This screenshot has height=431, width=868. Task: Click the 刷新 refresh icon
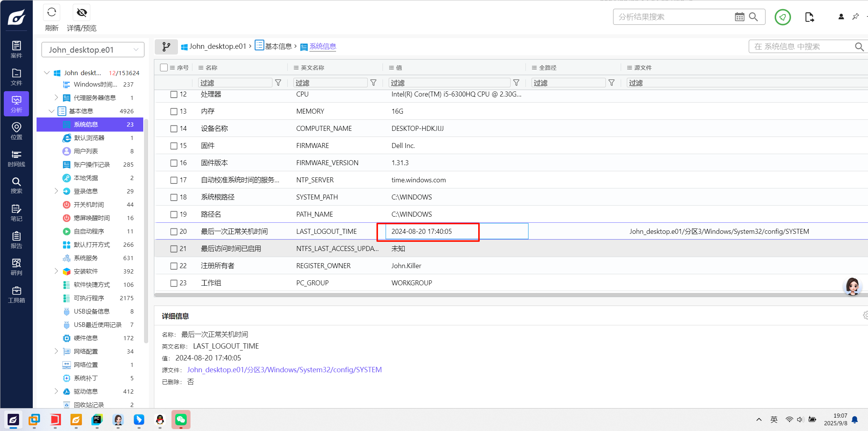(51, 13)
